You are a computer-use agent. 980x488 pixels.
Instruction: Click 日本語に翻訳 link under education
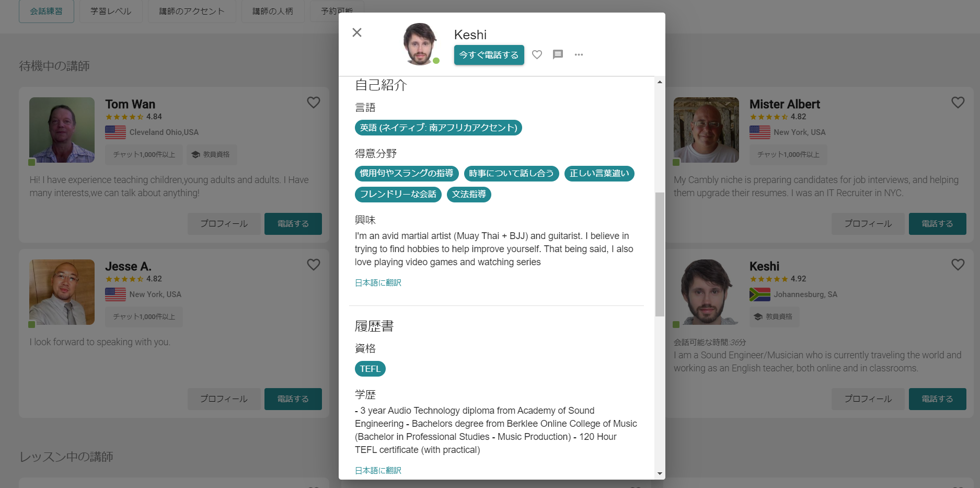pyautogui.click(x=378, y=470)
